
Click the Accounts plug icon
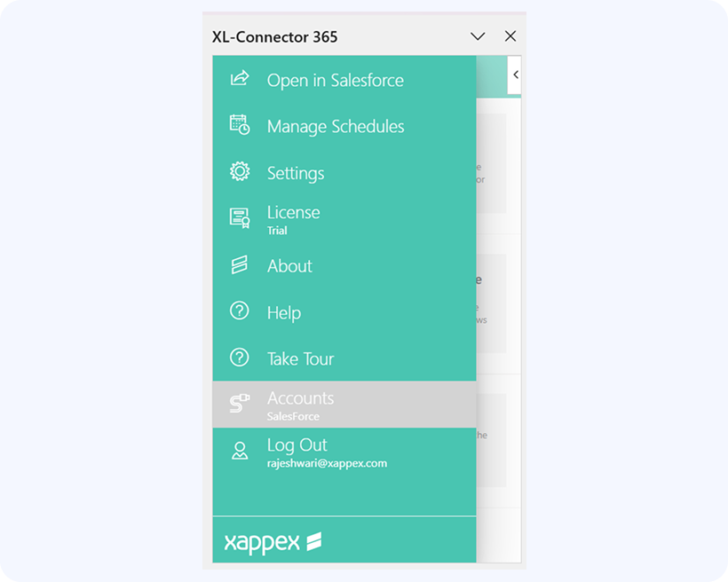click(240, 405)
